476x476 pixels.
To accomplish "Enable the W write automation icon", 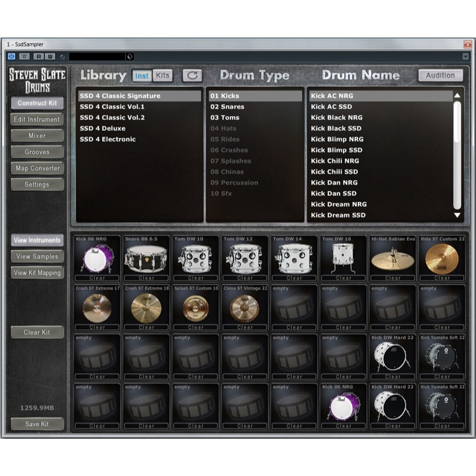I will click(50, 55).
